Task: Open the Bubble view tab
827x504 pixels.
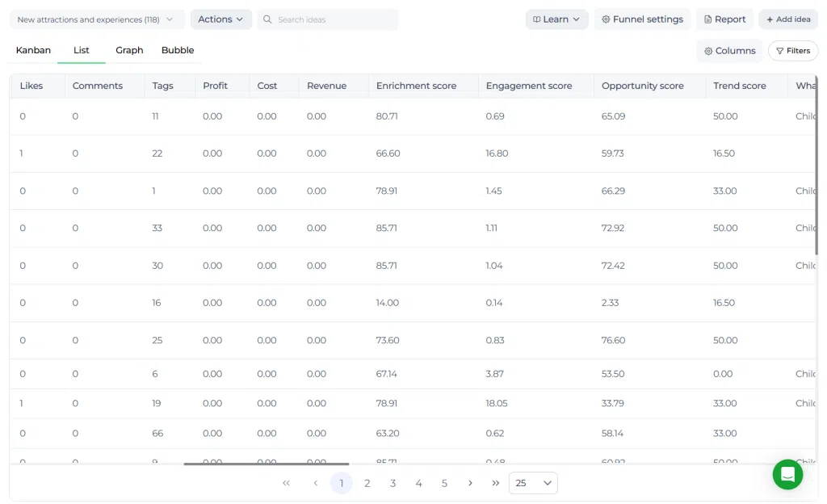Action: click(x=178, y=50)
